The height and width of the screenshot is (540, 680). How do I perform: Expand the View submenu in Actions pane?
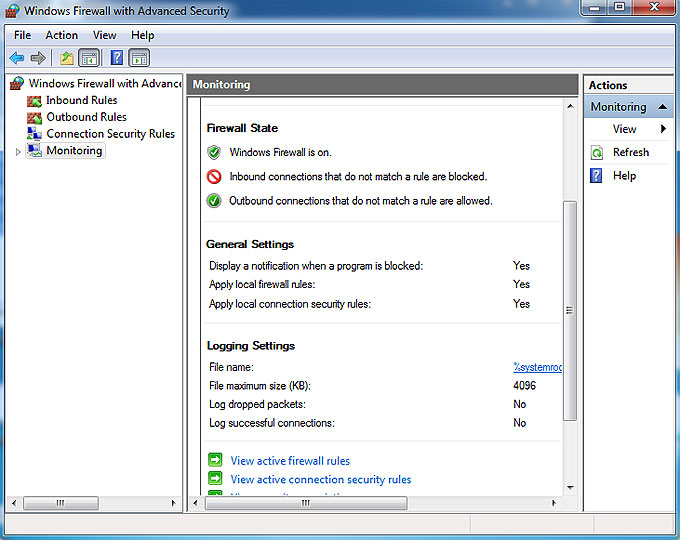(x=662, y=129)
